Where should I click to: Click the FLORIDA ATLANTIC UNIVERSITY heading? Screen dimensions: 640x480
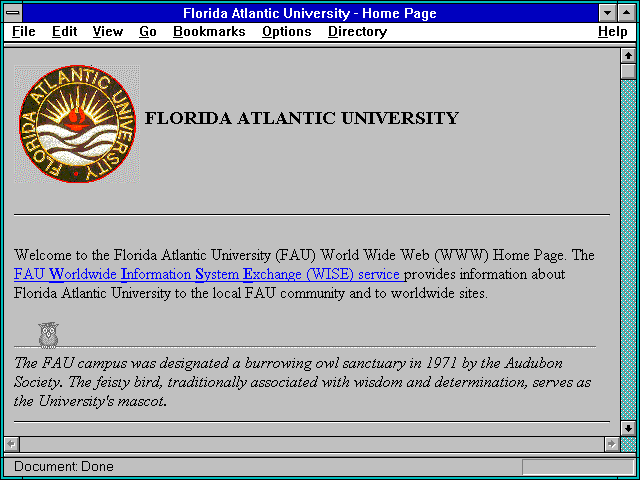[302, 118]
